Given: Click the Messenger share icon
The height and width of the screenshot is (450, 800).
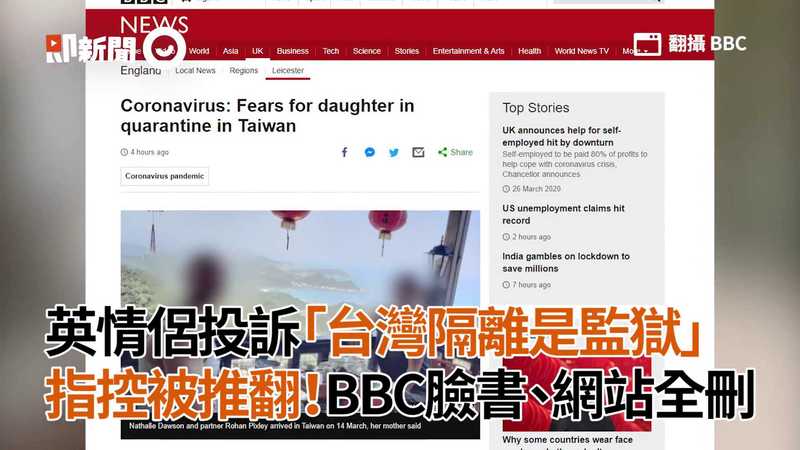Looking at the screenshot, I should tap(369, 153).
